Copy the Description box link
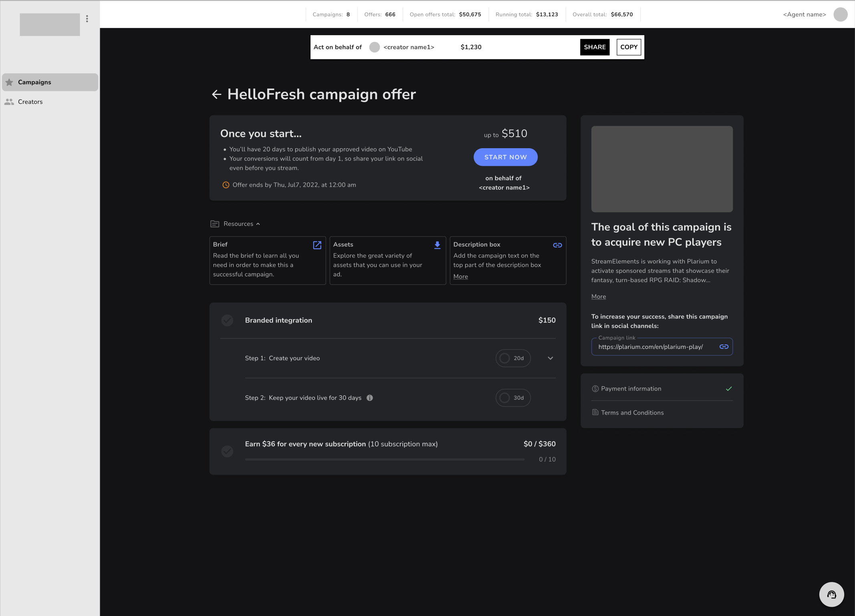 557,245
